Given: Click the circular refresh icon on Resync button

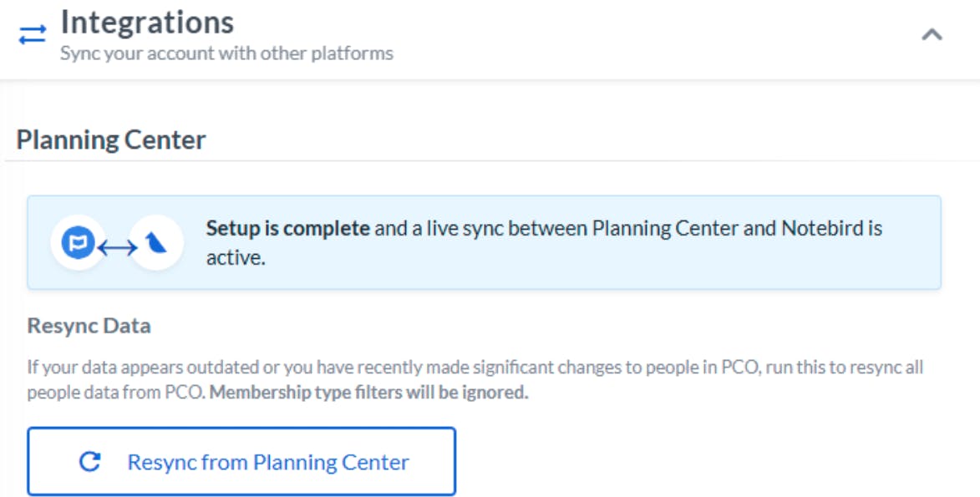Looking at the screenshot, I should pyautogui.click(x=90, y=462).
